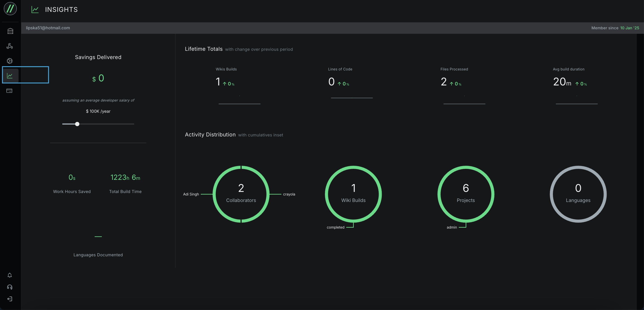This screenshot has height=310, width=644.
Task: Click the double-slash app logo
Action: pyautogui.click(x=10, y=8)
